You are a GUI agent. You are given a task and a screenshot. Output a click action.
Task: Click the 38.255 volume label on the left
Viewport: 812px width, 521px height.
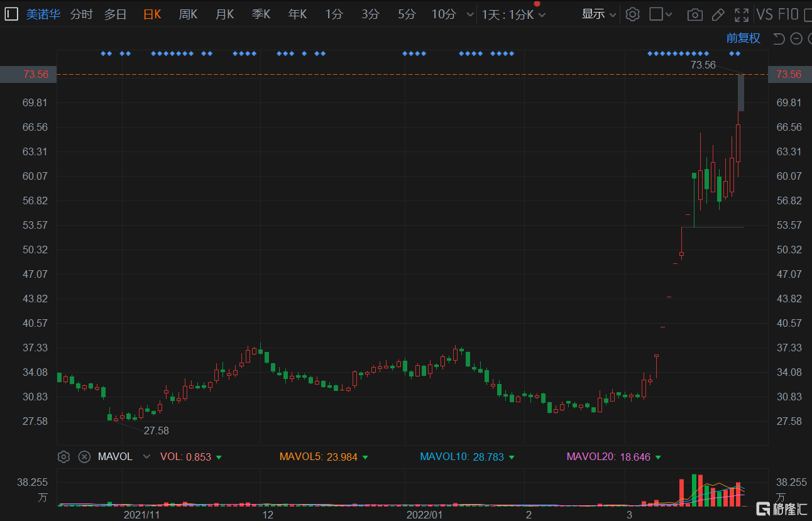tap(33, 482)
